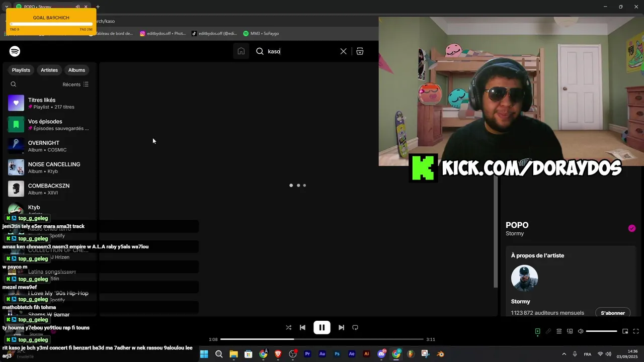Enter full screen mode

tap(636, 331)
